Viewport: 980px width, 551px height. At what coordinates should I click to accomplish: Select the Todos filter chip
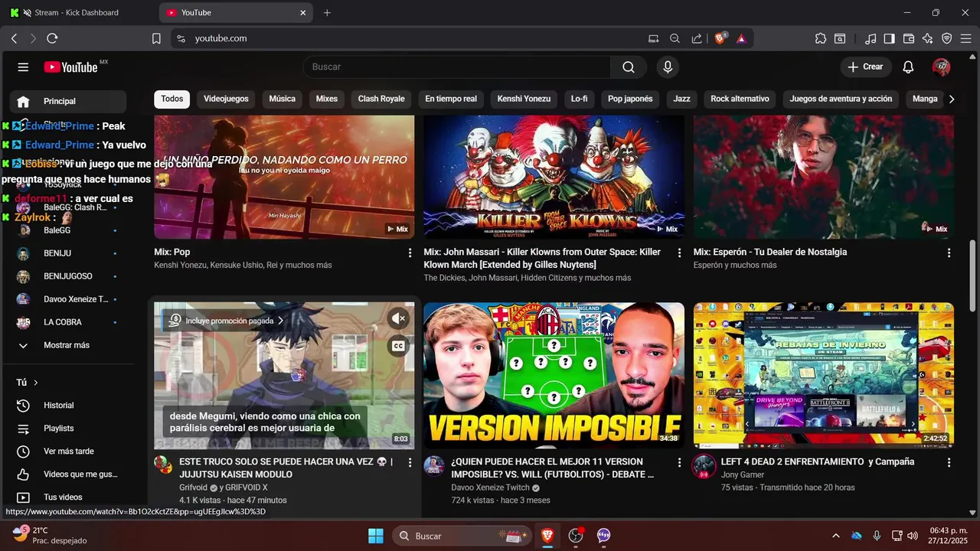coord(171,99)
